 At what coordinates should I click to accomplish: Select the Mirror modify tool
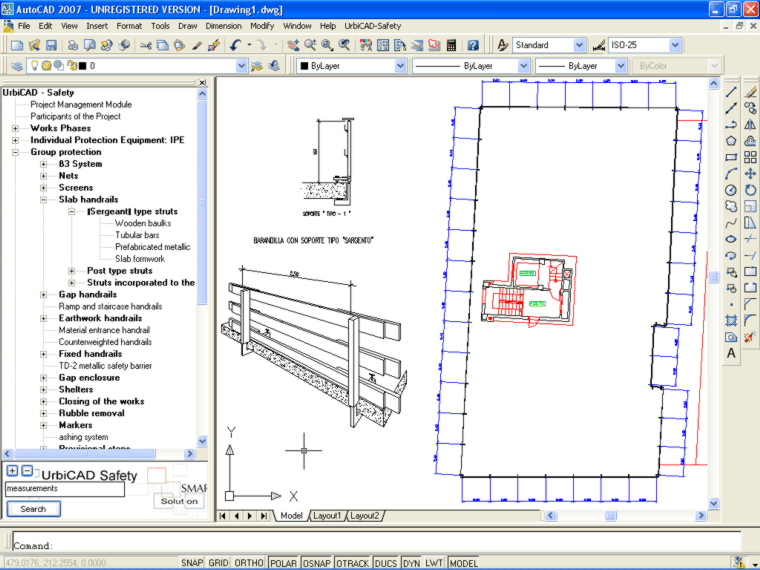(x=750, y=125)
